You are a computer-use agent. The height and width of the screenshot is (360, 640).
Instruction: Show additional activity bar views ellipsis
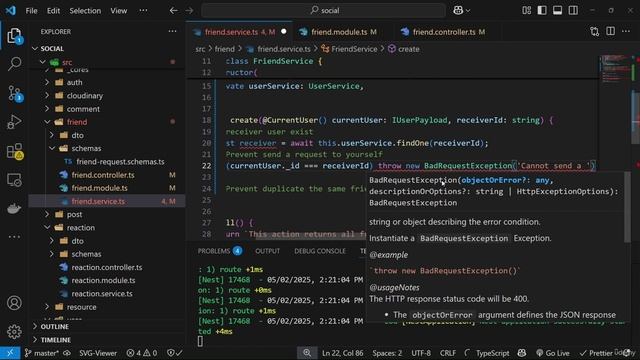[x=14, y=237]
